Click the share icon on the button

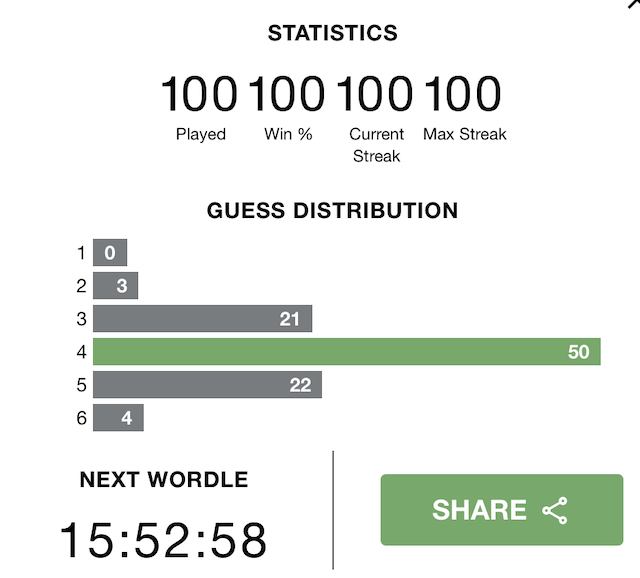(555, 510)
